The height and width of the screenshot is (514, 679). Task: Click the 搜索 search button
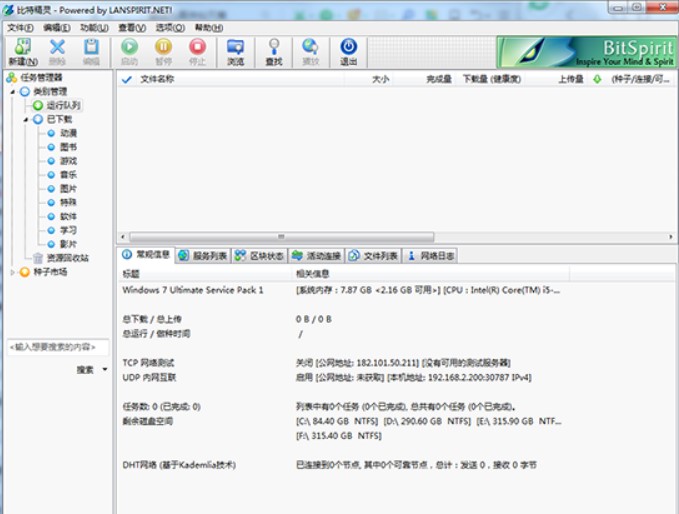tap(85, 369)
